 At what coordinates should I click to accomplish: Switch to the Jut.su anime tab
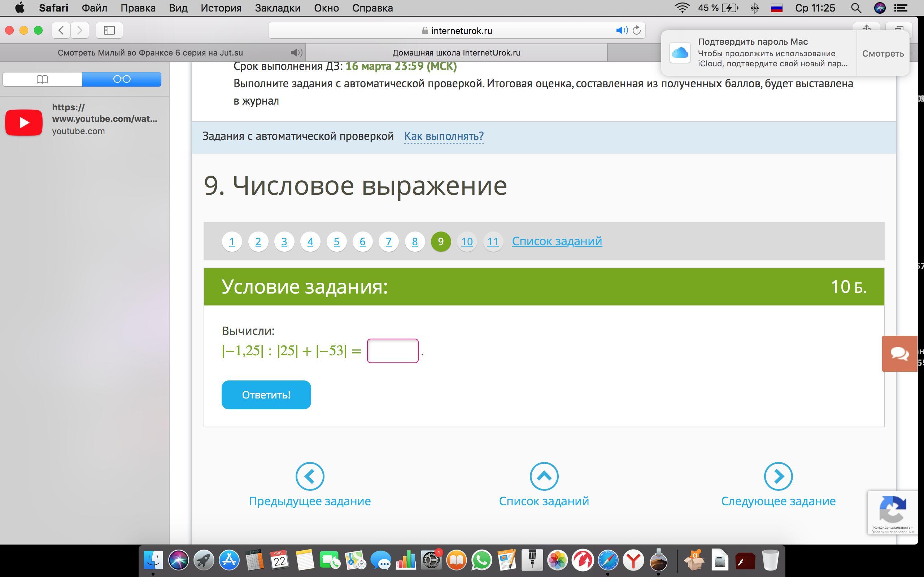pyautogui.click(x=150, y=53)
